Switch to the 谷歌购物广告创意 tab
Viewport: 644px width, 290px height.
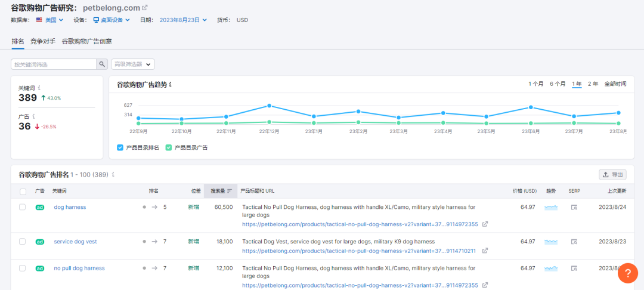click(87, 41)
